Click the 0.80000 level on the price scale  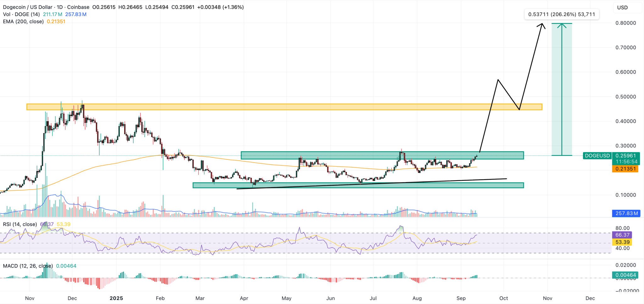coord(626,23)
